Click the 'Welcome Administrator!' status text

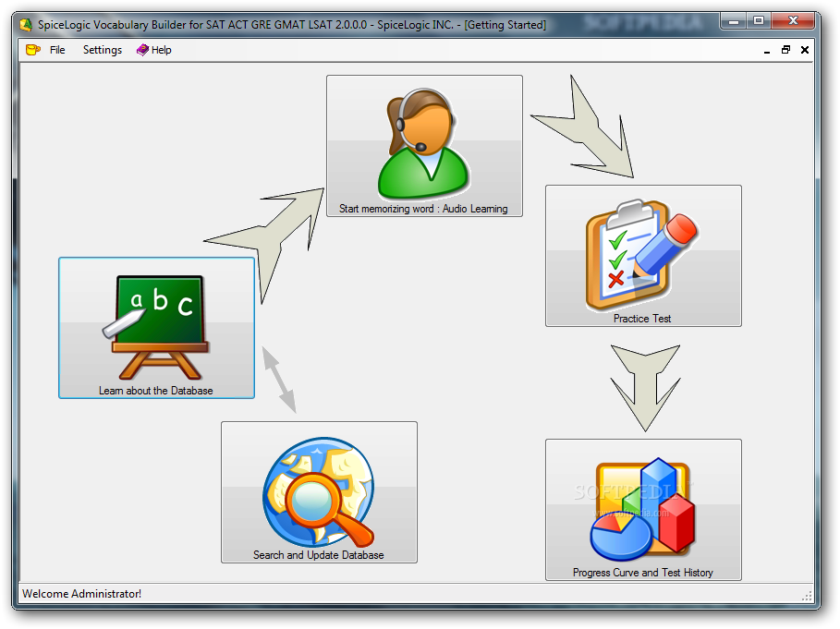(81, 594)
